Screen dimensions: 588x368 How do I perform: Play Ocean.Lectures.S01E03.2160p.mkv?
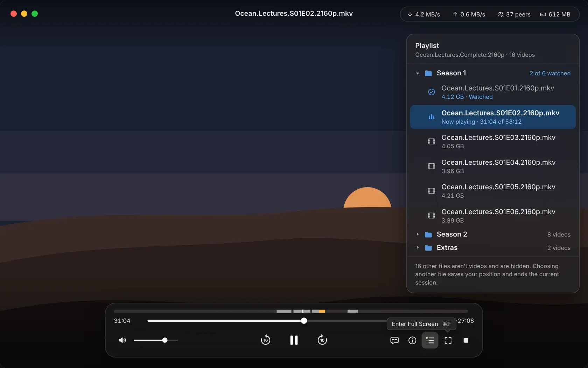493,142
